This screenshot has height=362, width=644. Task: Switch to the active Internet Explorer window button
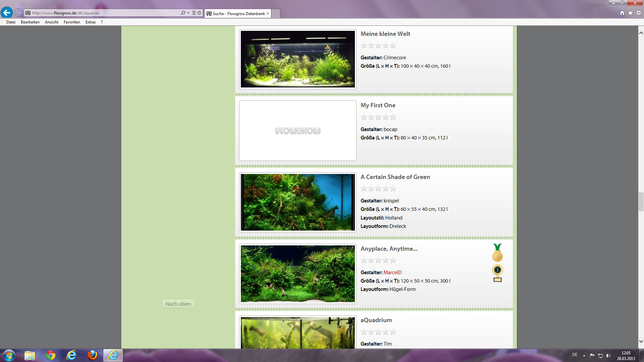tap(113, 355)
